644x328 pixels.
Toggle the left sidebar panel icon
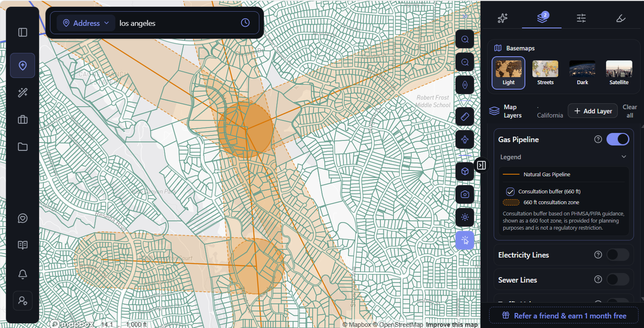pos(23,32)
